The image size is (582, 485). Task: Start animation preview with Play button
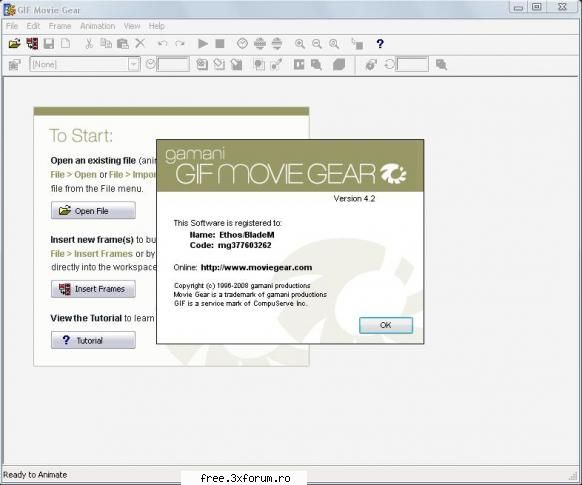203,44
